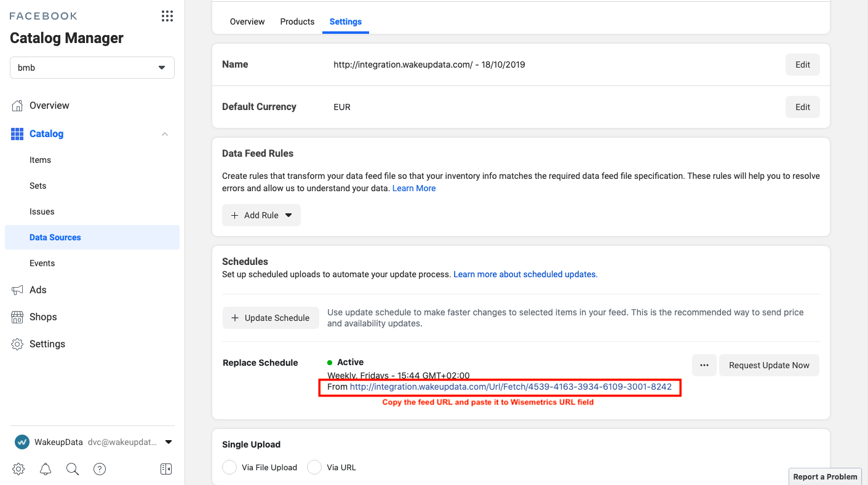Select the Settings tab

(346, 22)
